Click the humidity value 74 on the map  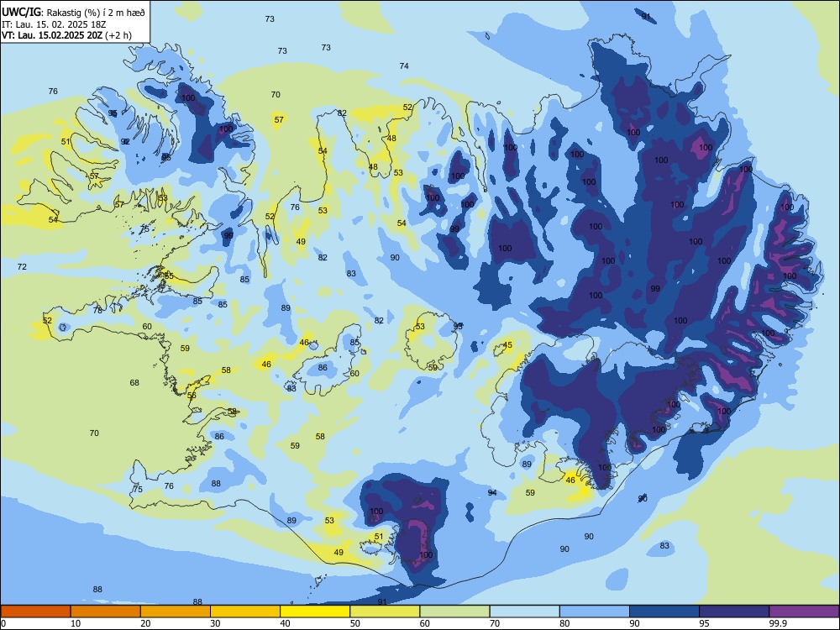404,66
